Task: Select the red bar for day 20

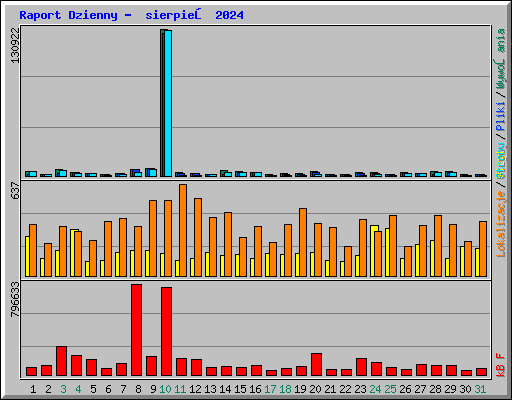Action: (316, 364)
